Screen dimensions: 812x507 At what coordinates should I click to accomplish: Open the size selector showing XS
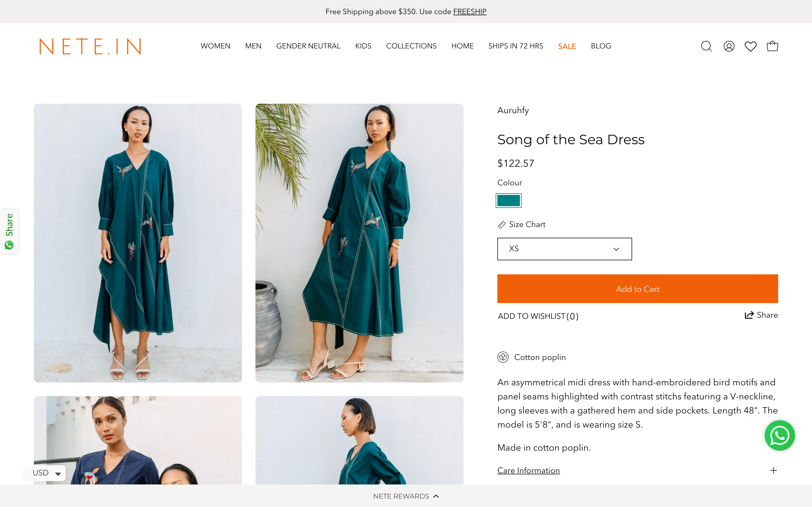coord(564,249)
